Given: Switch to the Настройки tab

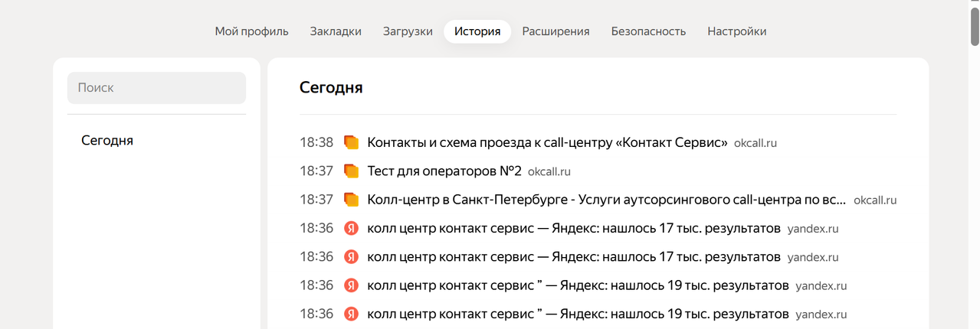Looking at the screenshot, I should tap(737, 31).
